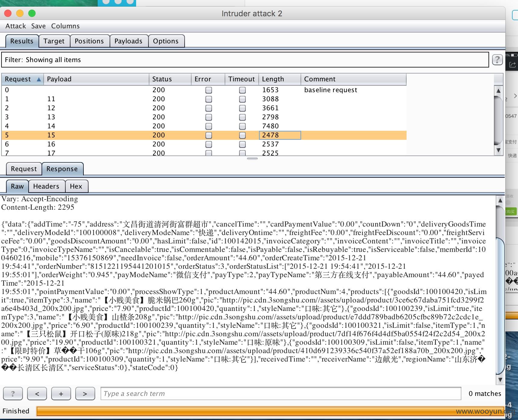The width and height of the screenshot is (518, 420).
Task: Sort by Status column header
Action: tap(170, 79)
